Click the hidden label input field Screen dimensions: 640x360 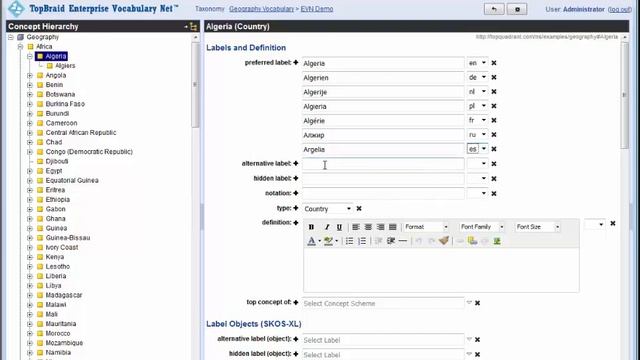coord(383,178)
